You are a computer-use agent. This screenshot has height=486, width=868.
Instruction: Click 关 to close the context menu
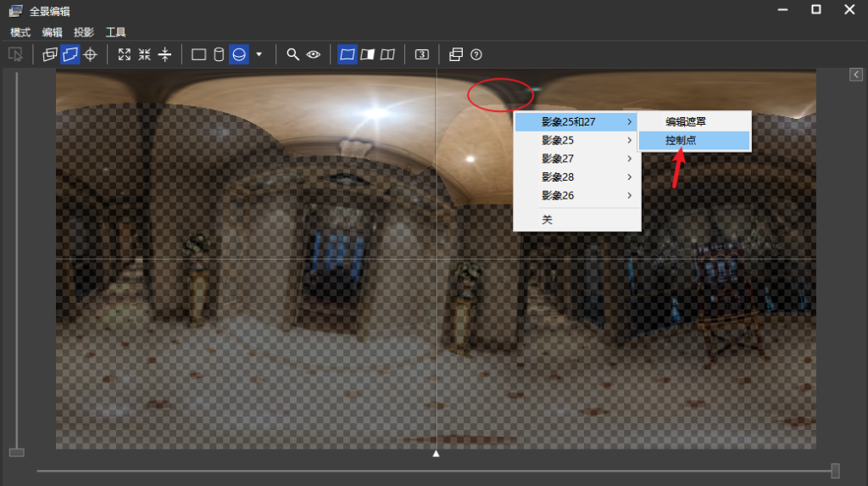[x=576, y=220]
